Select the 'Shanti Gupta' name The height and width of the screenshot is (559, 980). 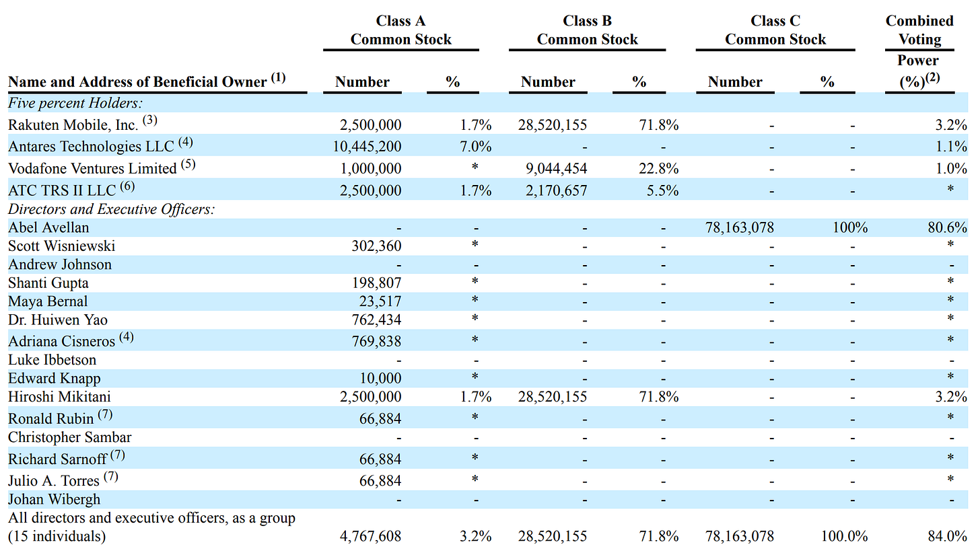(48, 283)
